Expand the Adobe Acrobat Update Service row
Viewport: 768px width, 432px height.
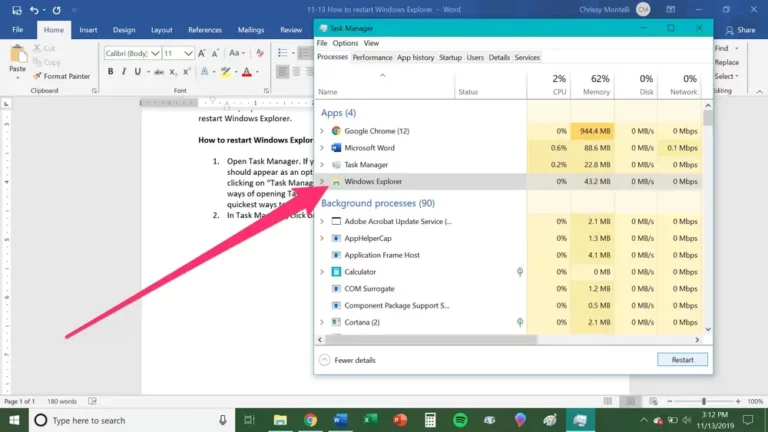[322, 221]
